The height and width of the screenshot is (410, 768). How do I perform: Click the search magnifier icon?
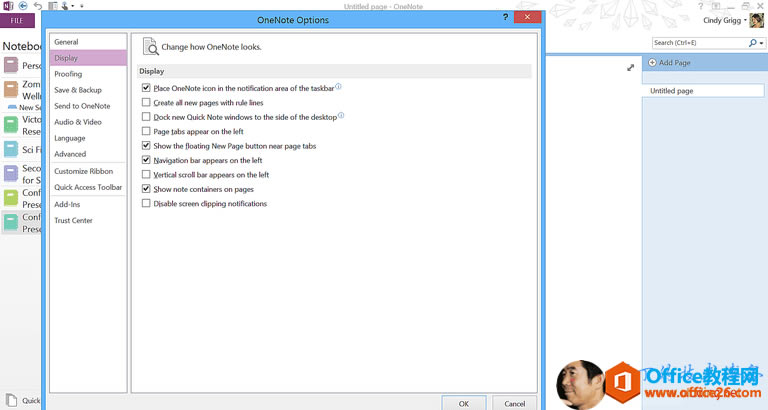[x=752, y=43]
